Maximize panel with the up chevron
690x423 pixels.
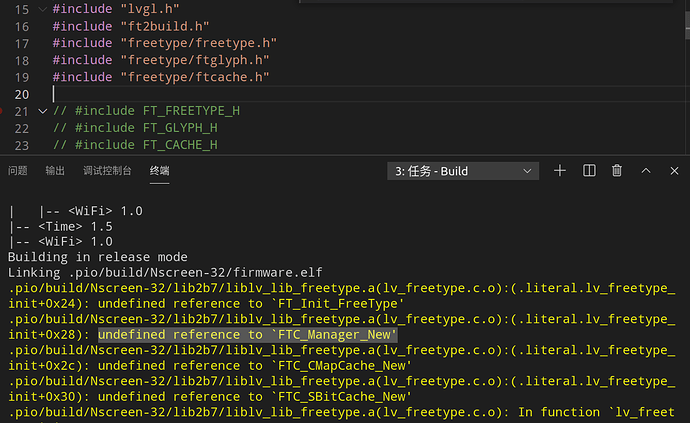pyautogui.click(x=646, y=171)
